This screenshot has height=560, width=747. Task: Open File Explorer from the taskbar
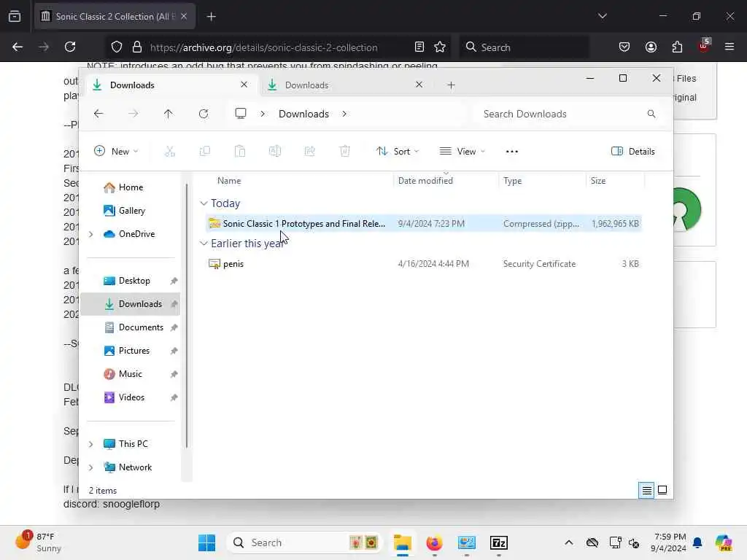[x=403, y=542]
